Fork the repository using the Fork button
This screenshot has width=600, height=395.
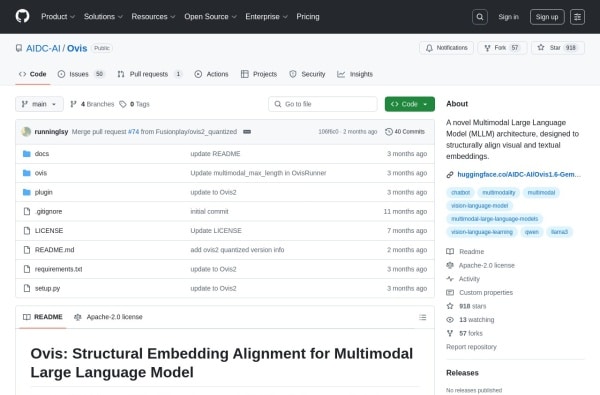click(x=502, y=48)
